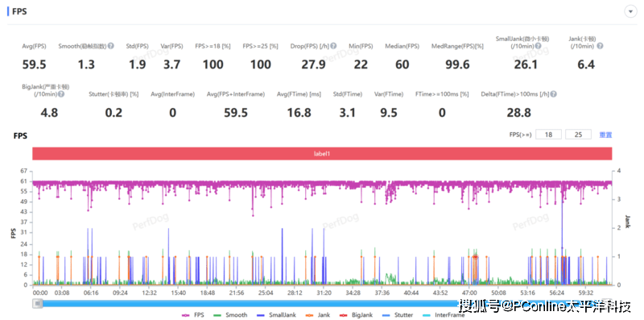This screenshot has height=320, width=644.
Task: Click the Jank value 6.4
Action: (586, 64)
